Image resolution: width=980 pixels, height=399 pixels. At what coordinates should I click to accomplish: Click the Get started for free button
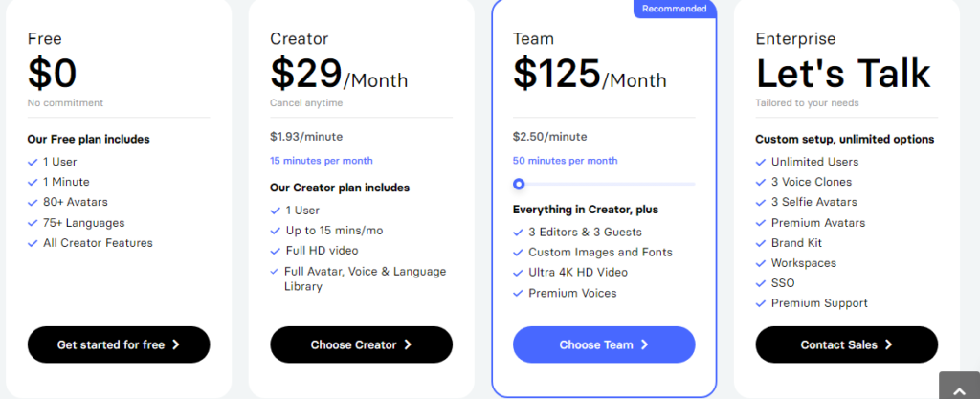pyautogui.click(x=119, y=344)
